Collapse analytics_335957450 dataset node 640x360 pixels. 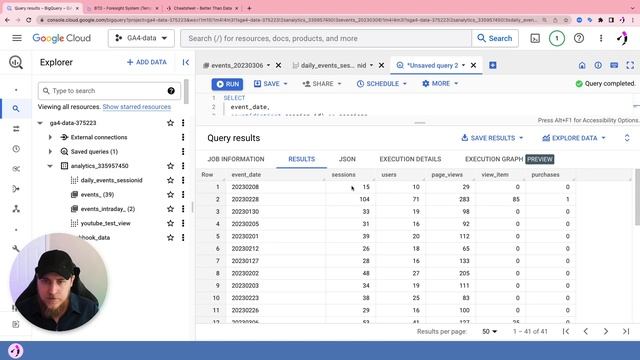click(x=50, y=166)
